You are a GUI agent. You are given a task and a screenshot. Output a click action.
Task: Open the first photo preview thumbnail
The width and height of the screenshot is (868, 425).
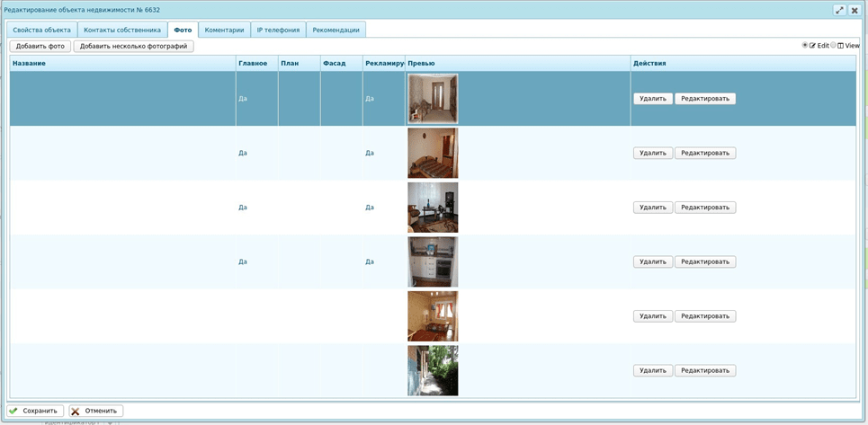coord(433,99)
